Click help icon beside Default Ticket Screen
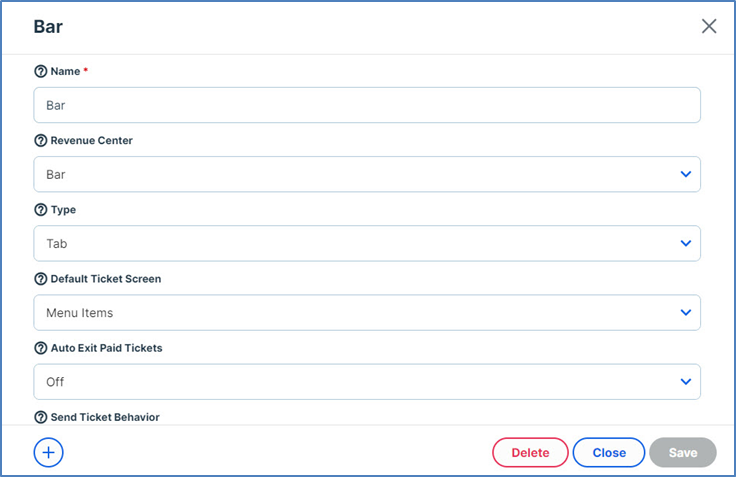Image resolution: width=736 pixels, height=477 pixels. pyautogui.click(x=41, y=279)
